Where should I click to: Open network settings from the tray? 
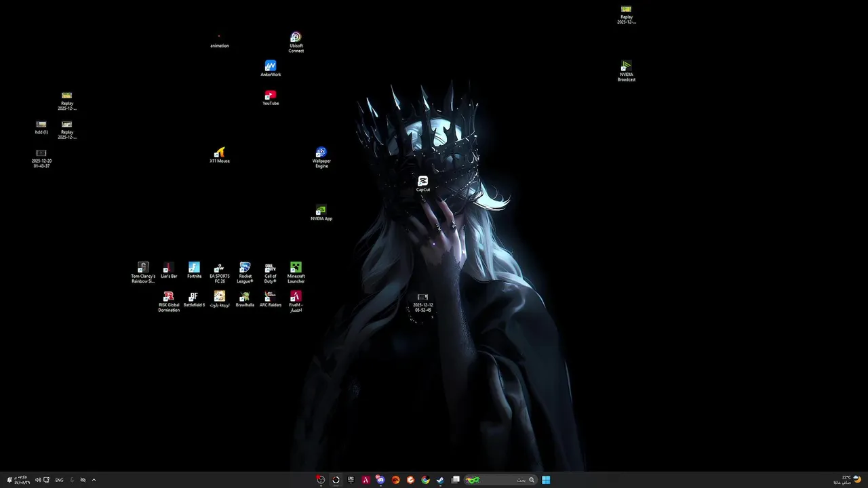click(46, 480)
